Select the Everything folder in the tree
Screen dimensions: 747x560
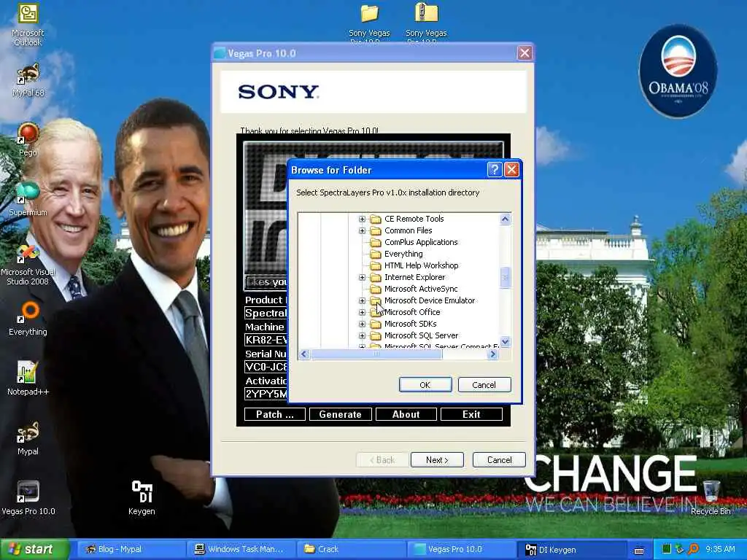[x=403, y=254]
